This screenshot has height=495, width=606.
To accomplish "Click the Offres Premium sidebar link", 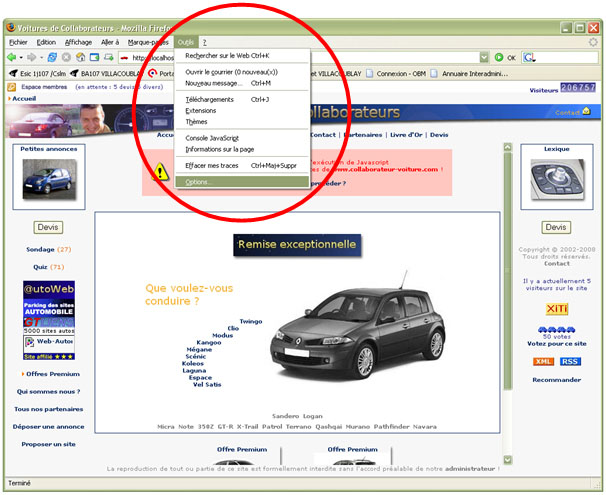I will click(53, 374).
